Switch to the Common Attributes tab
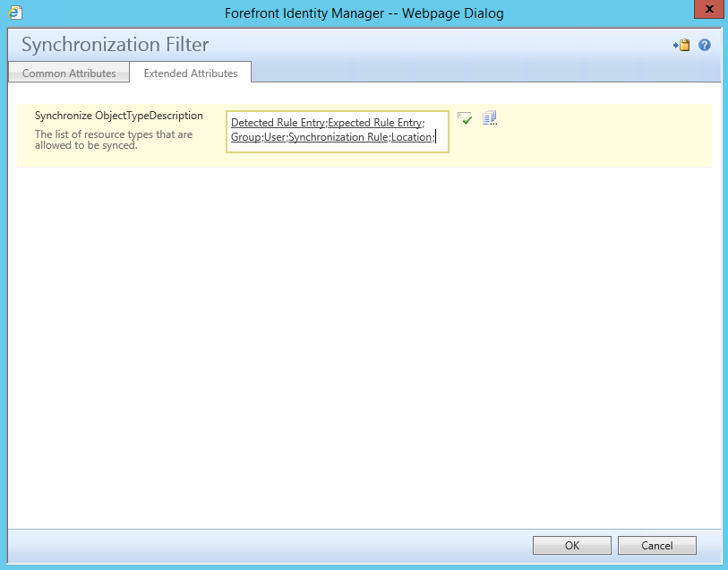This screenshot has width=728, height=570. 69,73
